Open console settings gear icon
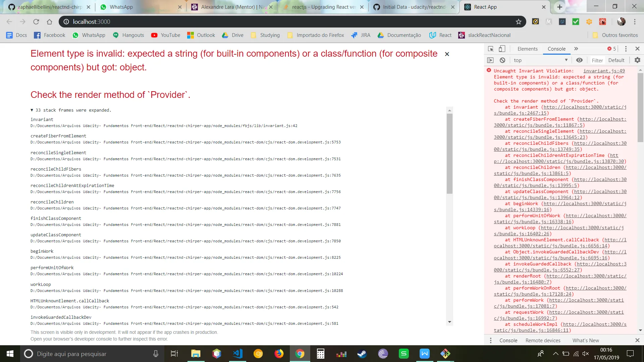Image resolution: width=644 pixels, height=362 pixels. [x=637, y=60]
